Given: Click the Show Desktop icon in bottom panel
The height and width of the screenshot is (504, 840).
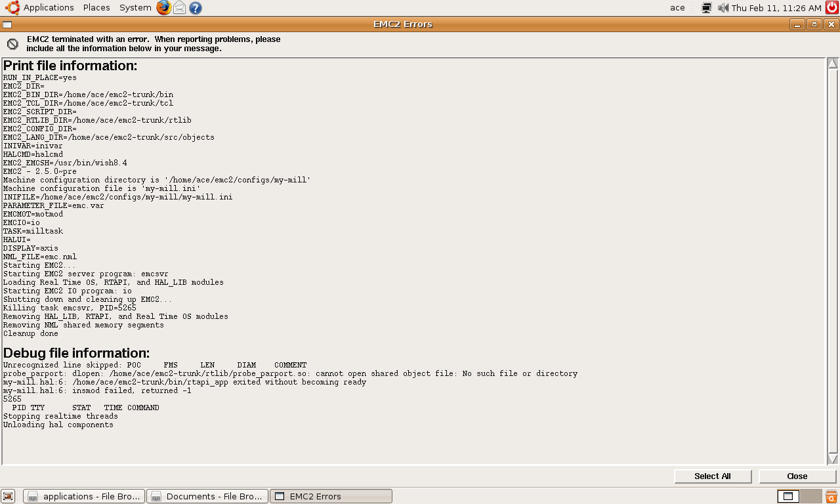Looking at the screenshot, I should click(x=9, y=497).
